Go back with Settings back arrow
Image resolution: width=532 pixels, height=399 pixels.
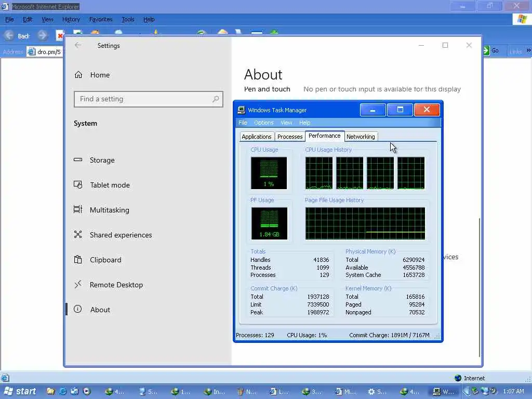(78, 46)
